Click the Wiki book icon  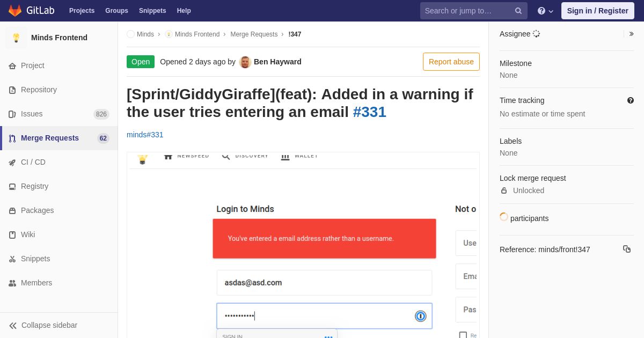(x=12, y=234)
